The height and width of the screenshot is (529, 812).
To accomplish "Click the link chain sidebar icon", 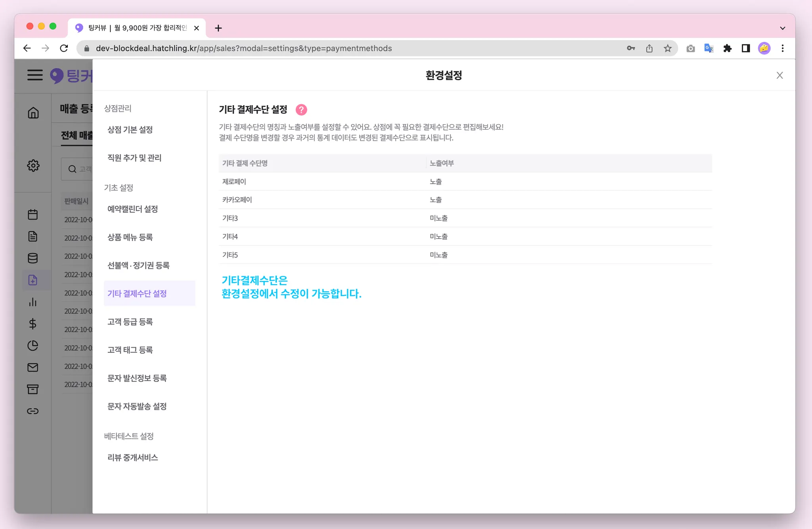I will pos(33,411).
